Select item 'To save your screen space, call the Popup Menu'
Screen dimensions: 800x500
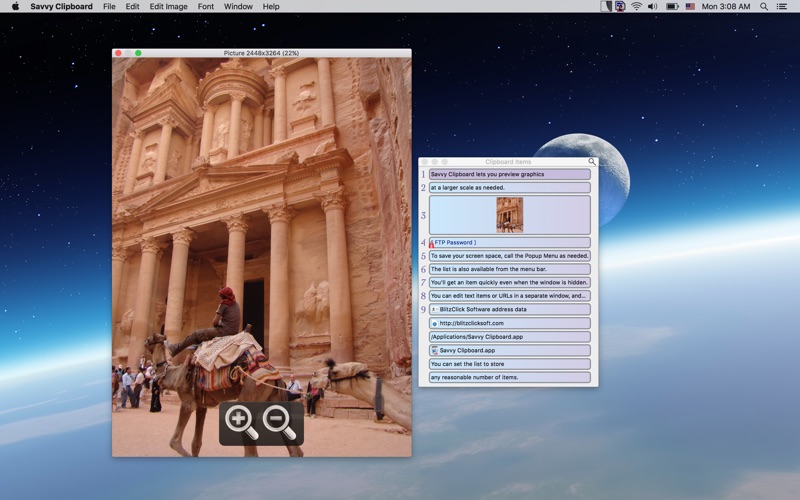pos(510,256)
